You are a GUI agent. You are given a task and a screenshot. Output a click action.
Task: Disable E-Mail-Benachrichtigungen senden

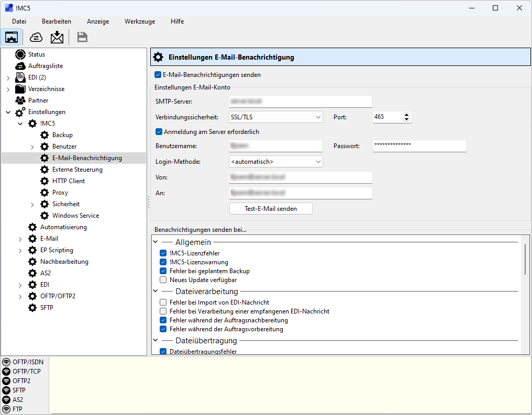(158, 75)
